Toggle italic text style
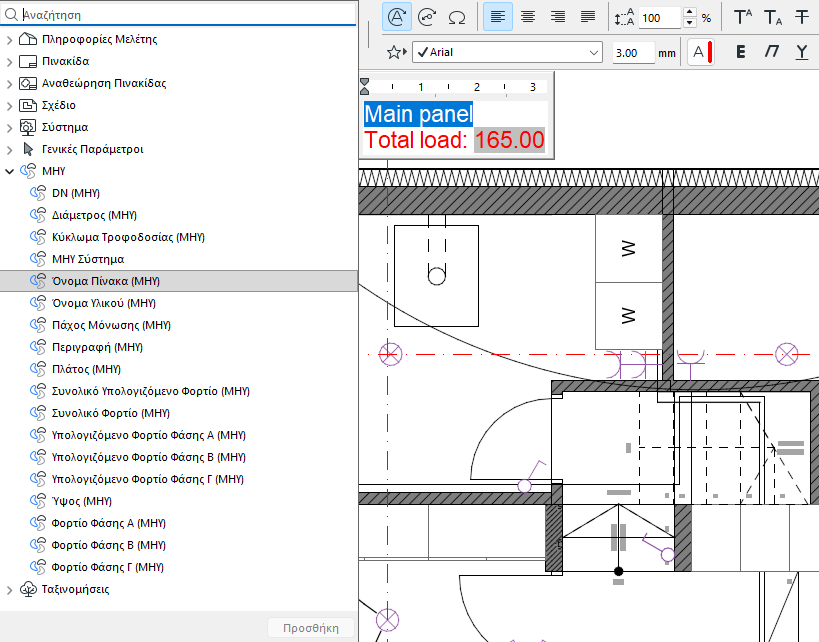The height and width of the screenshot is (642, 819). click(771, 52)
